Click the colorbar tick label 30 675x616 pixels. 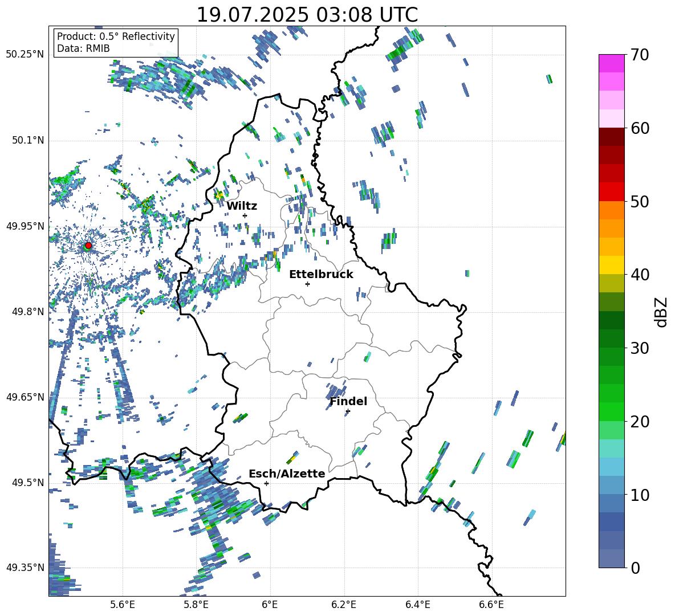coord(640,348)
